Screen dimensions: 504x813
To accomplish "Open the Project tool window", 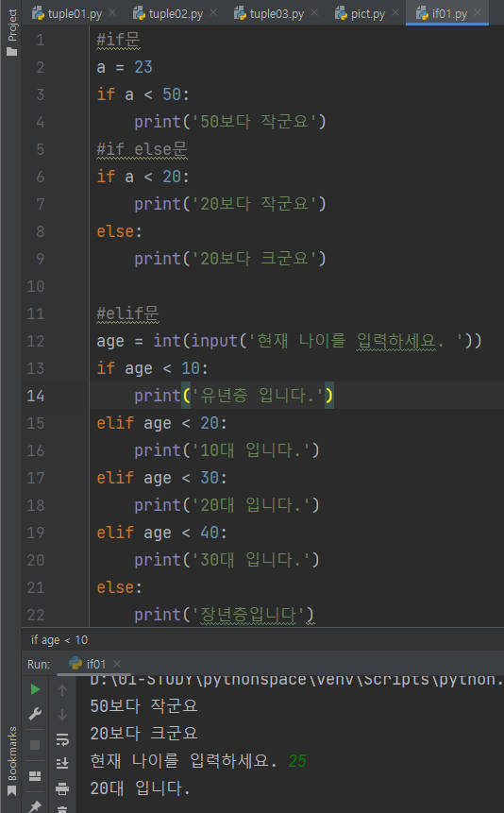I will [11, 32].
